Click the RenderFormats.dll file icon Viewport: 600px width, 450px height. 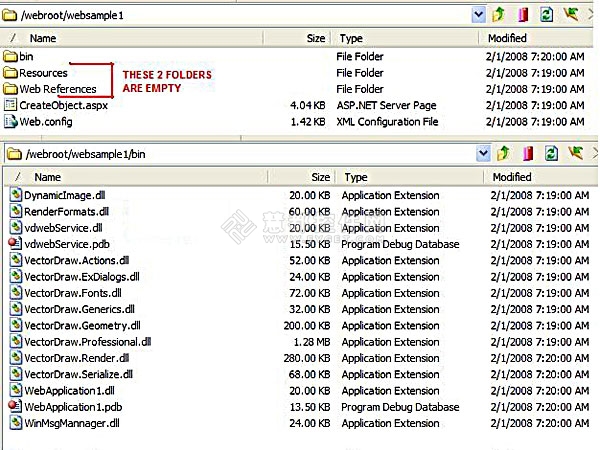click(15, 211)
